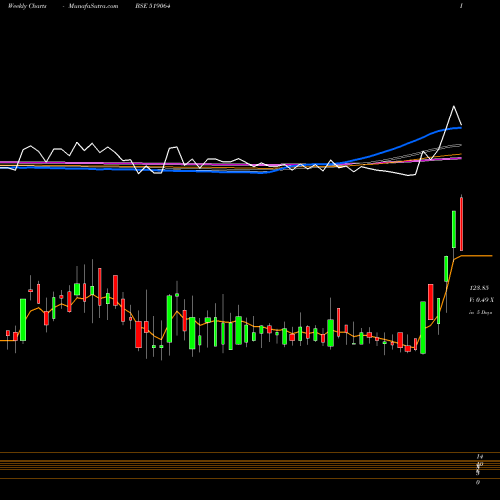Click the "Weekly Charts" title text
The image size is (500, 500).
click(x=27, y=6)
